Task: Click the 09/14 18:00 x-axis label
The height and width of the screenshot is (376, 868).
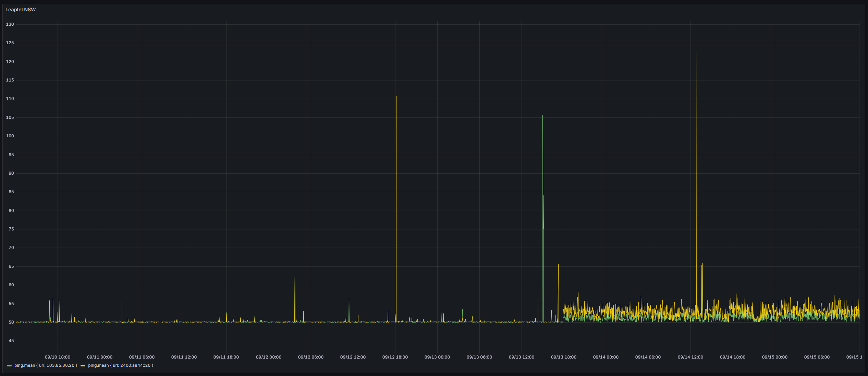Action: pos(732,357)
